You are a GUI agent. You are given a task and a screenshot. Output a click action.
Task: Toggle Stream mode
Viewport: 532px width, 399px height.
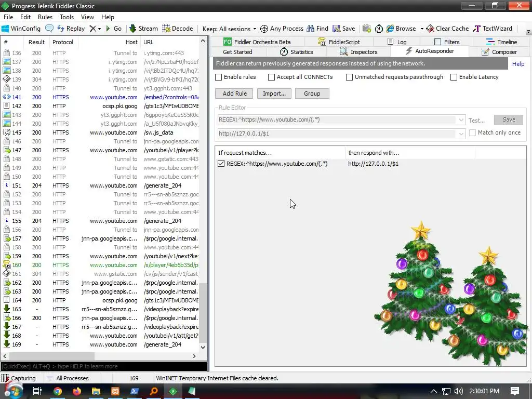tap(143, 29)
